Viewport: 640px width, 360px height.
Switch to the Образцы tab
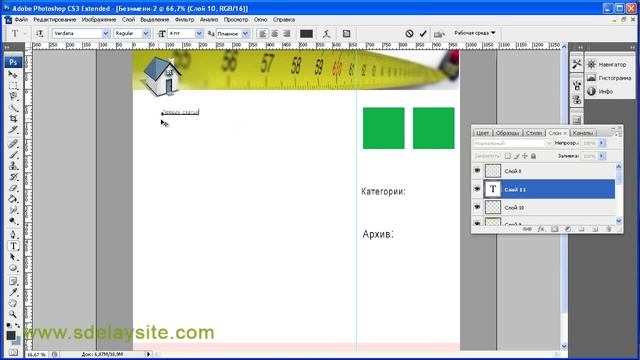tap(507, 133)
